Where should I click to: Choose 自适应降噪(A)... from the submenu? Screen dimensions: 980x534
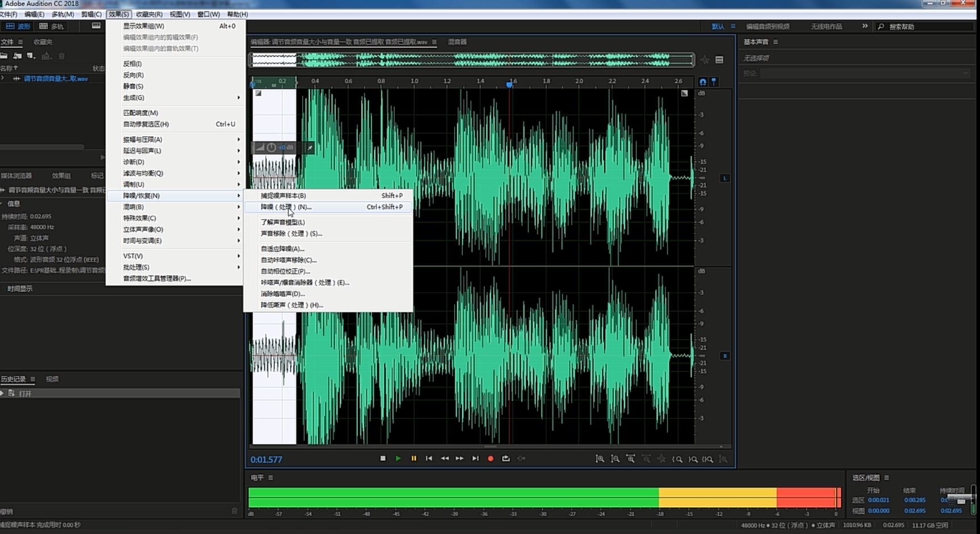click(x=283, y=249)
